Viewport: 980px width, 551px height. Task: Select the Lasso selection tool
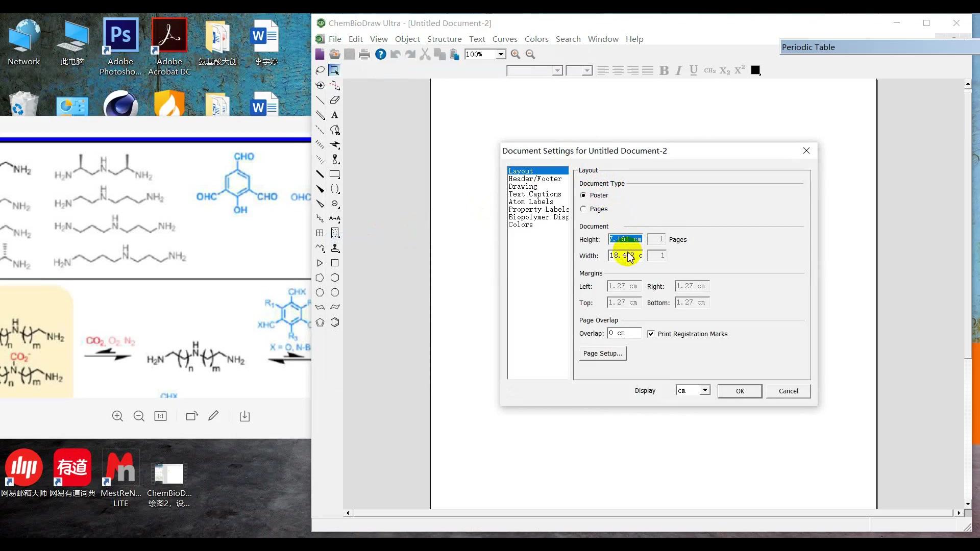(x=321, y=70)
